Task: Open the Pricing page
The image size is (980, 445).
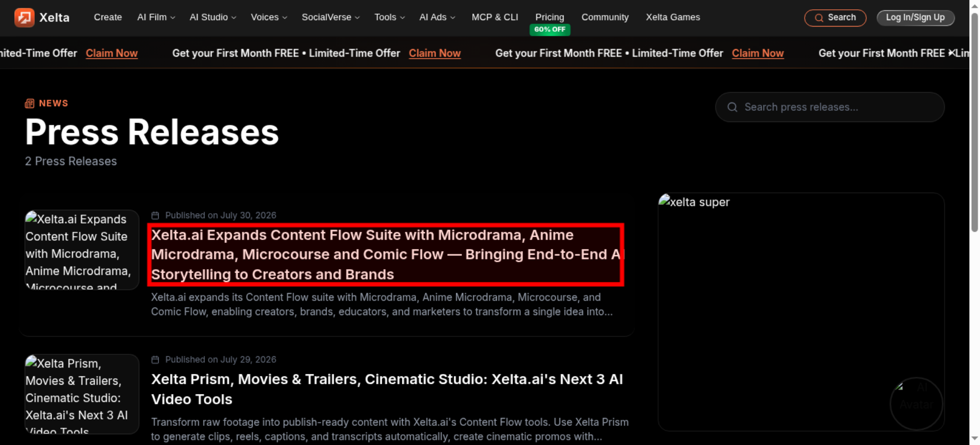Action: [x=550, y=17]
